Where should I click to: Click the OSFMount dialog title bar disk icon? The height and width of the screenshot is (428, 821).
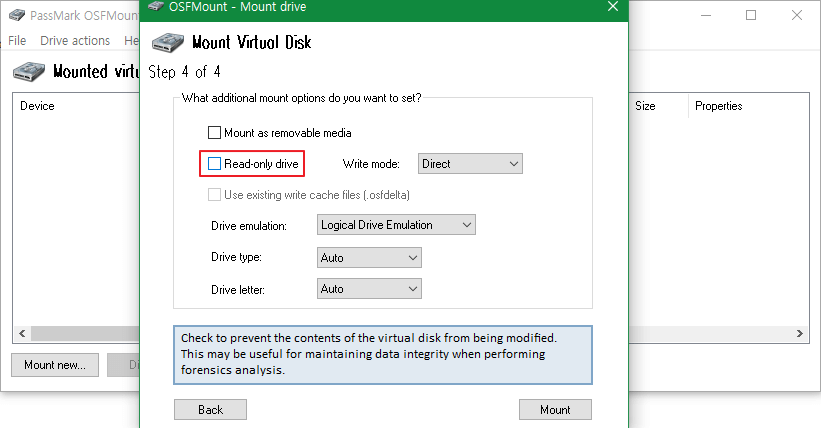156,6
